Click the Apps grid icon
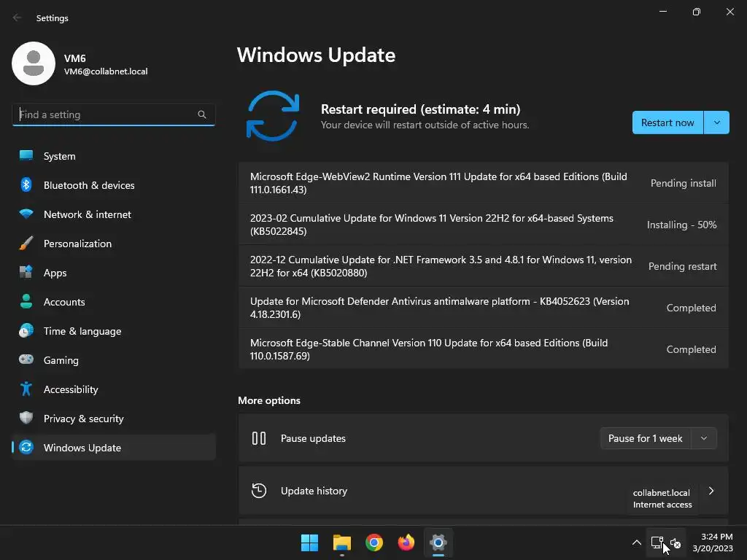 (x=26, y=272)
